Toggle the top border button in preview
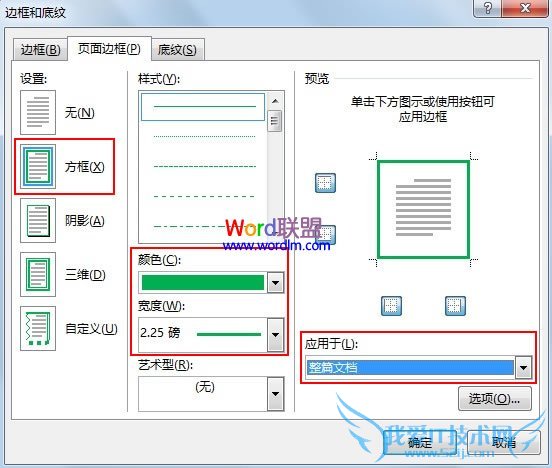The image size is (552, 468). point(325,183)
